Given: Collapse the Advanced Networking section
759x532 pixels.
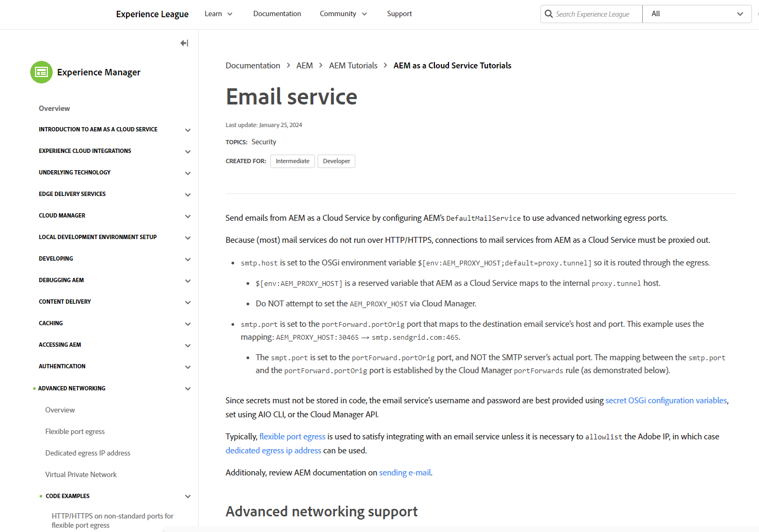Looking at the screenshot, I should click(x=188, y=389).
